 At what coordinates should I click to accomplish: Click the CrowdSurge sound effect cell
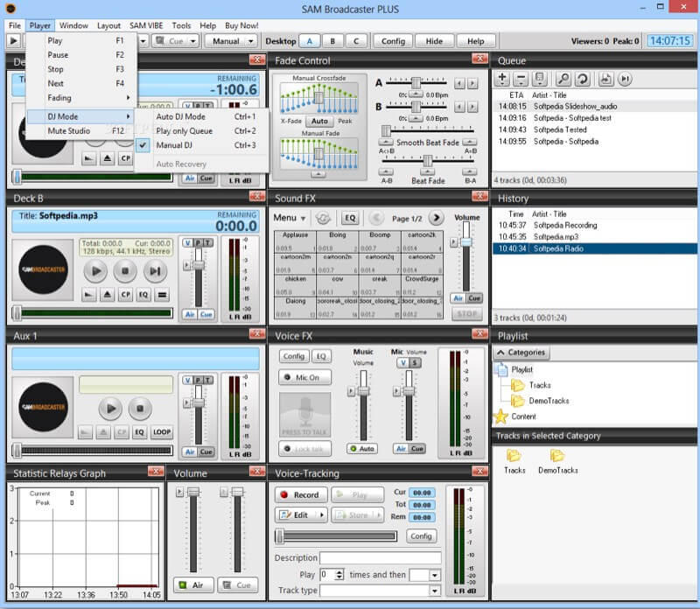422,285
